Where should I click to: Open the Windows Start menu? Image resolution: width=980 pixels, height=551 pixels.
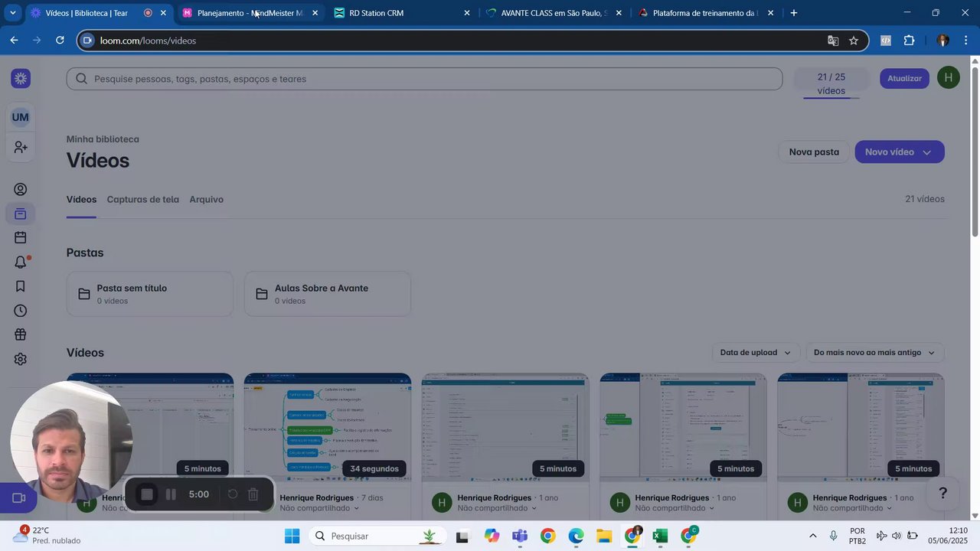(x=292, y=536)
